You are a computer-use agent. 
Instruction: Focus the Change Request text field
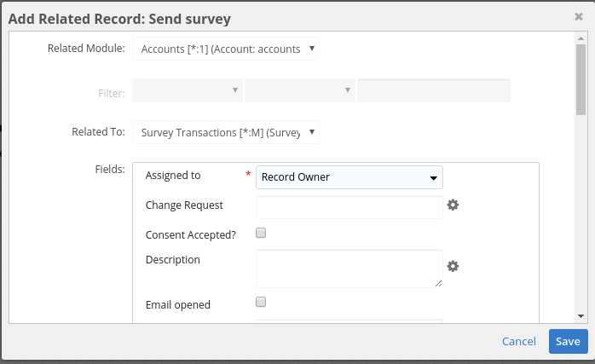tap(349, 206)
